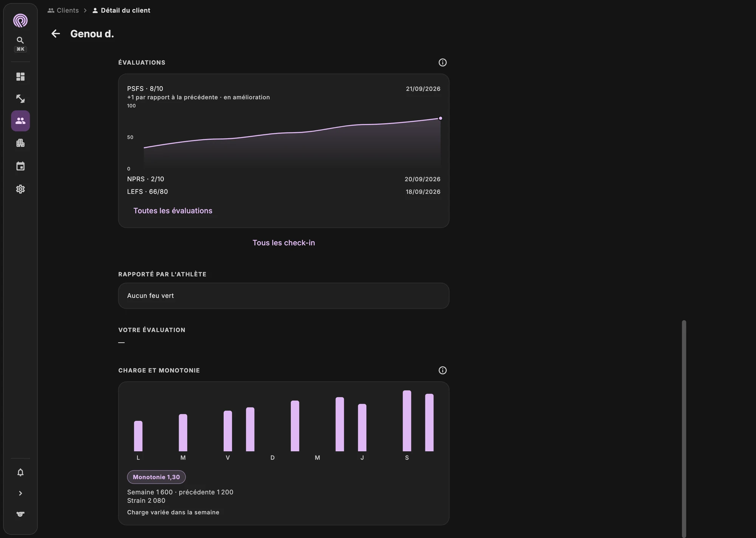Open the calendar icon in sidebar
The width and height of the screenshot is (756, 538).
tap(20, 166)
